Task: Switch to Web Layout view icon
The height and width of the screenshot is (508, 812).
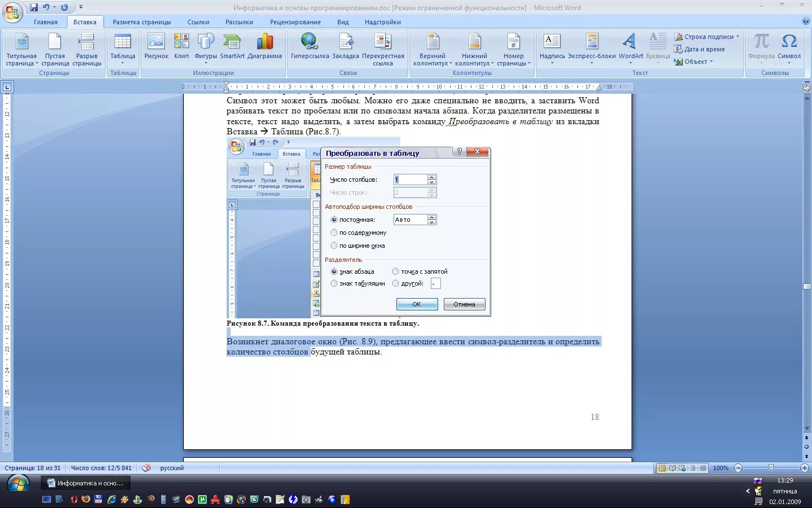Action: [682, 468]
